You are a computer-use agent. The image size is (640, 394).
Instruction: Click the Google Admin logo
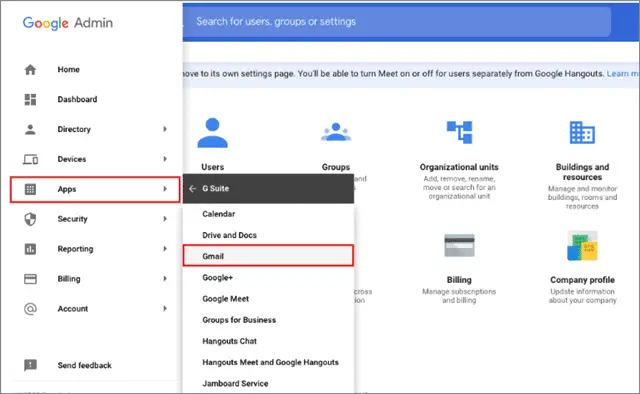click(68, 23)
